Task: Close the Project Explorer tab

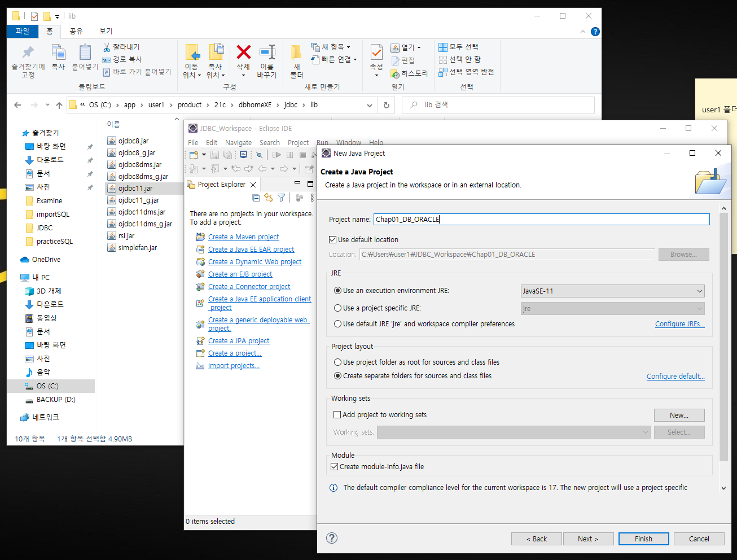Action: coord(253,185)
